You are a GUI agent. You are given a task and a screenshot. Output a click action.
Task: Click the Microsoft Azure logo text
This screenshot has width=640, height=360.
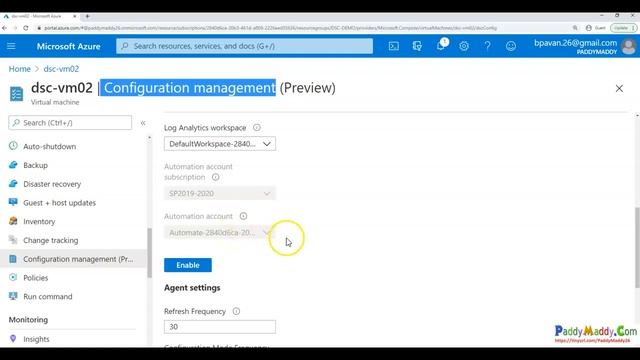coord(69,46)
